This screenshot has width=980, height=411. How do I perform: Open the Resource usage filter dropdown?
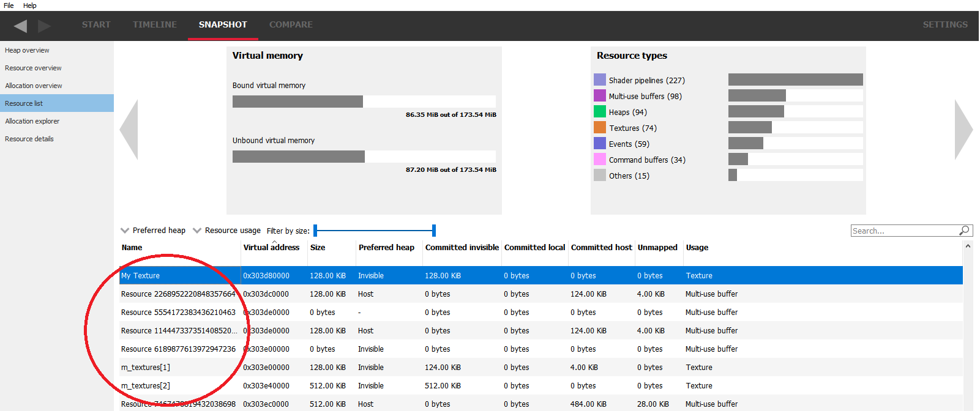226,231
